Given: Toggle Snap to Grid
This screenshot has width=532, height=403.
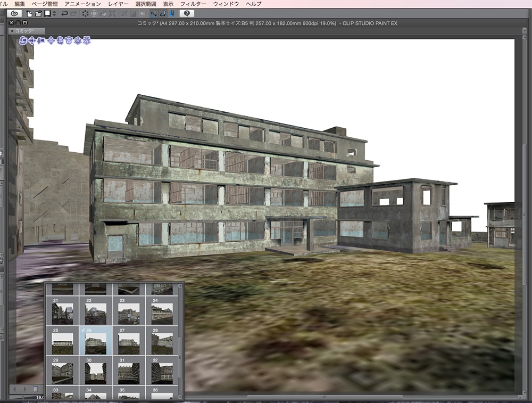Looking at the screenshot, I should coord(172,14).
